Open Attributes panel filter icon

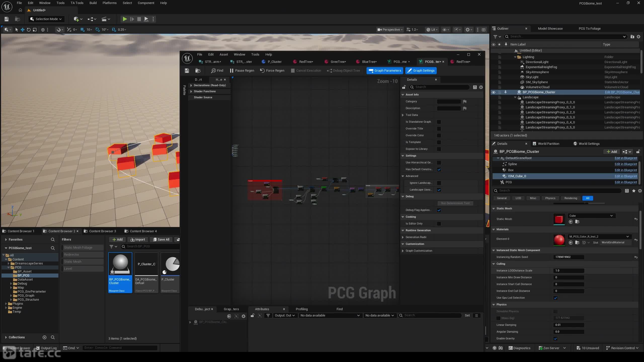(268, 315)
